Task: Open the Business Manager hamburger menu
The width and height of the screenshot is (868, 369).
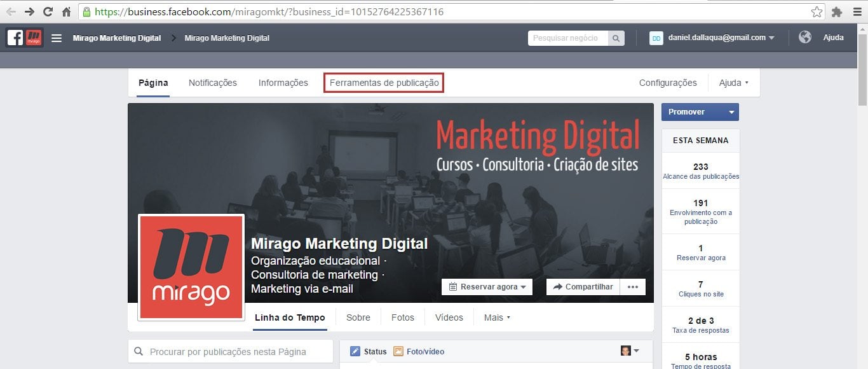Action: [x=57, y=38]
